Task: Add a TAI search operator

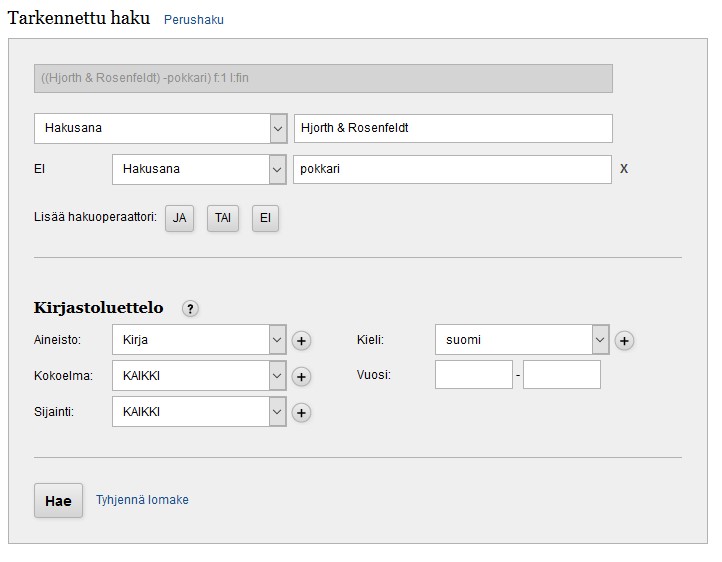Action: pos(222,218)
